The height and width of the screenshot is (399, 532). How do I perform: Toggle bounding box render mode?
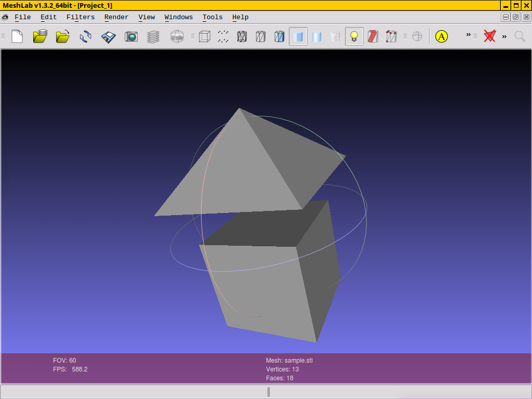pyautogui.click(x=205, y=36)
